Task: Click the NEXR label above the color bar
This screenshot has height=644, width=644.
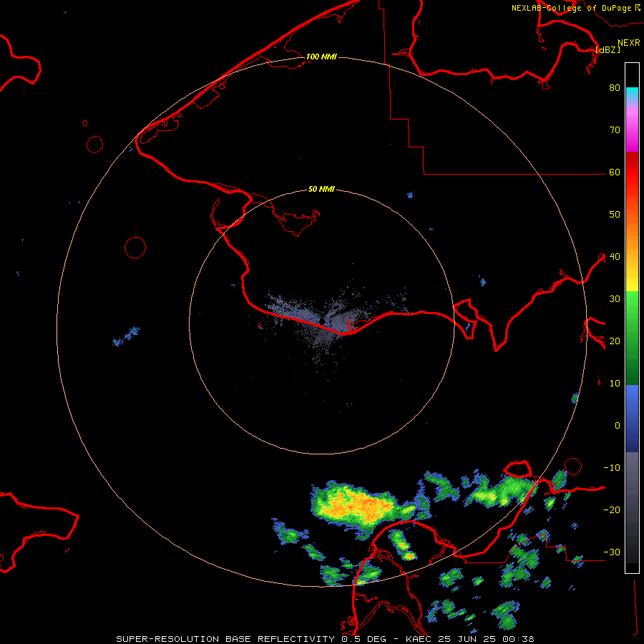Action: point(628,43)
